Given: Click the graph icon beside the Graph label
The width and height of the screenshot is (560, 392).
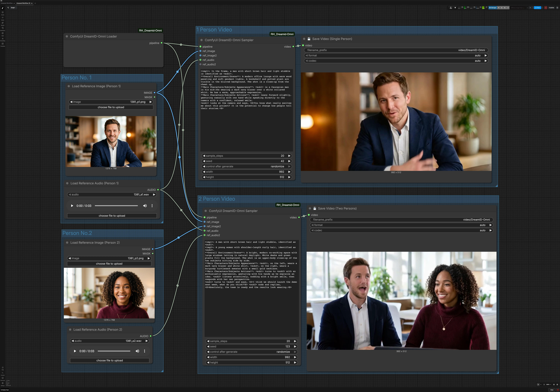Looking at the screenshot, I should (8, 8).
